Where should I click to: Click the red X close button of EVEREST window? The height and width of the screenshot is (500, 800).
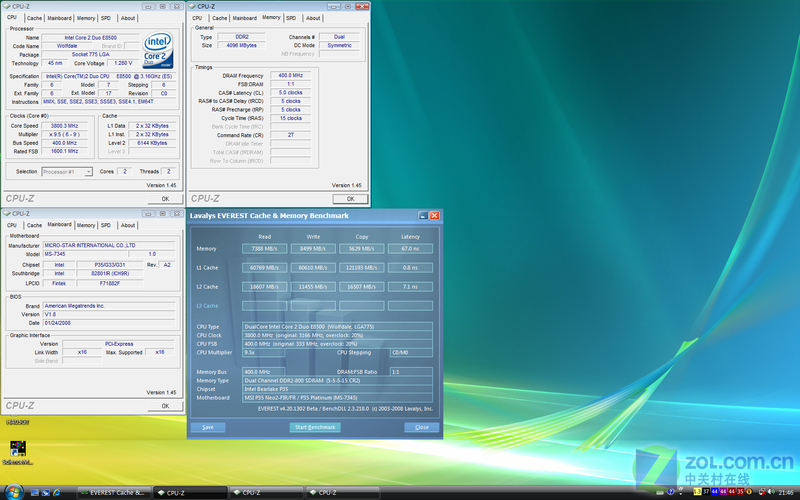[434, 215]
